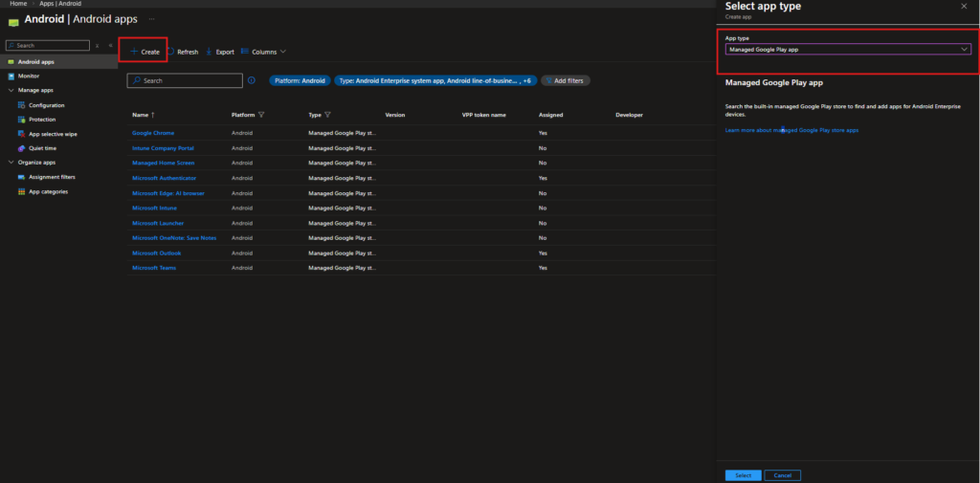This screenshot has height=483, width=980.
Task: Click the Create plus button
Action: coord(145,52)
